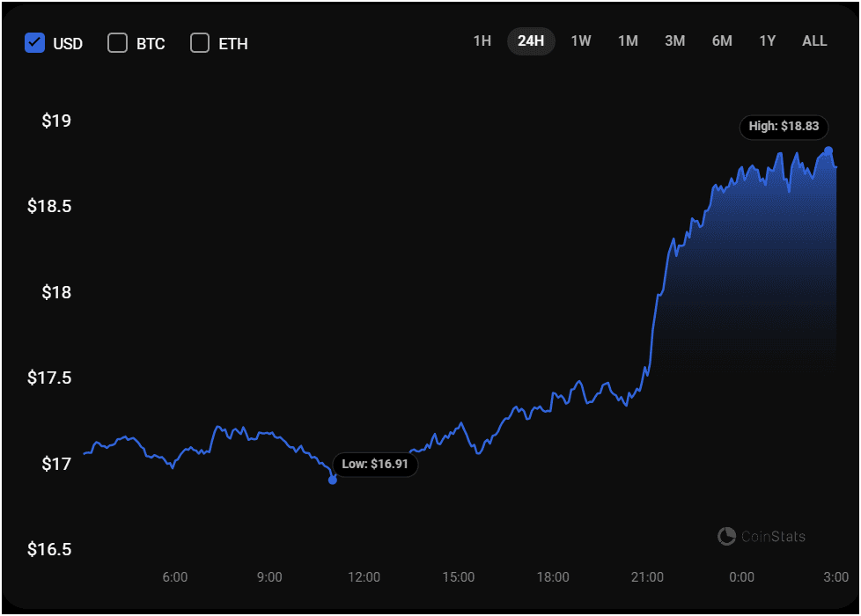The width and height of the screenshot is (861, 616).
Task: Click the low price point marker dot
Action: click(x=332, y=480)
